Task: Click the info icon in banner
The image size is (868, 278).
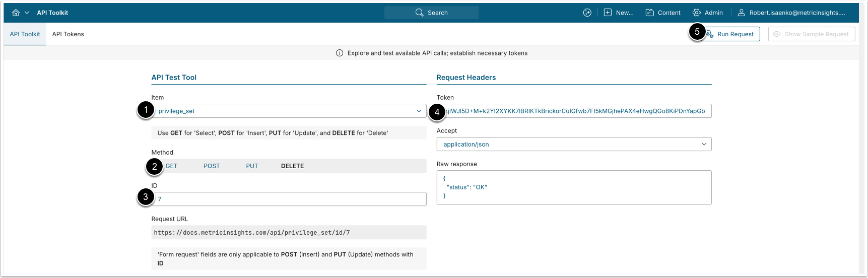Action: 340,53
